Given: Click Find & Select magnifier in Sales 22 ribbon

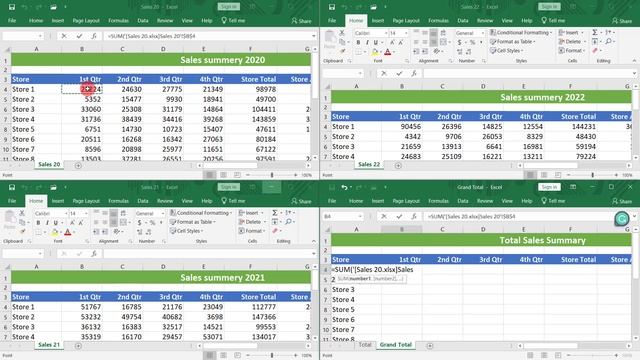Looking at the screenshot, I should pyautogui.click(x=609, y=41).
